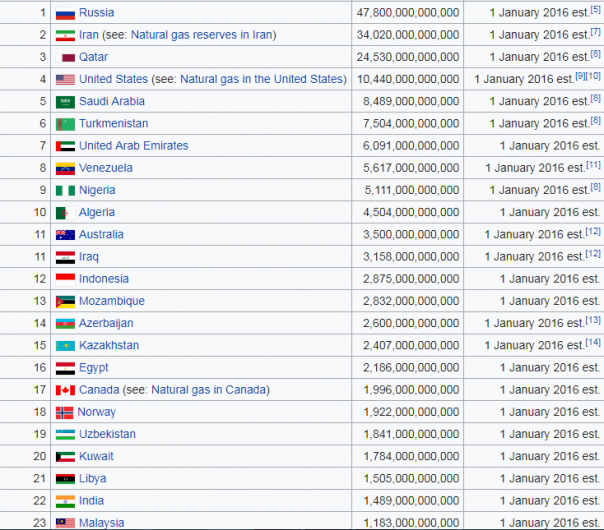The height and width of the screenshot is (530, 604).
Task: Open Natural gas in the United States link
Action: (x=261, y=79)
